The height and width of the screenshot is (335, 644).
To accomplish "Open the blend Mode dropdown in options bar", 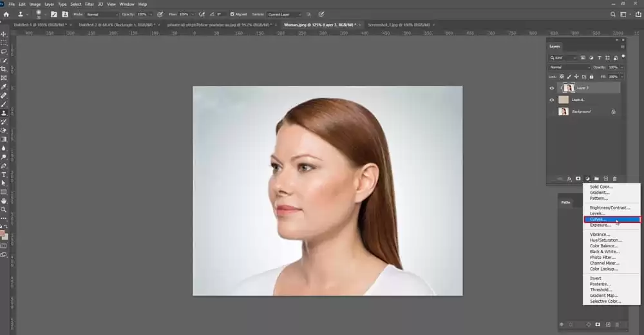I will point(103,14).
